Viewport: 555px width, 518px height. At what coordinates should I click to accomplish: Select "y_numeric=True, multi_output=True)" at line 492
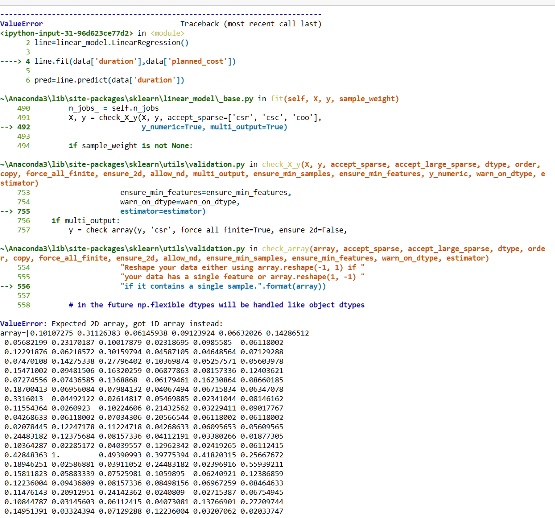[214, 127]
